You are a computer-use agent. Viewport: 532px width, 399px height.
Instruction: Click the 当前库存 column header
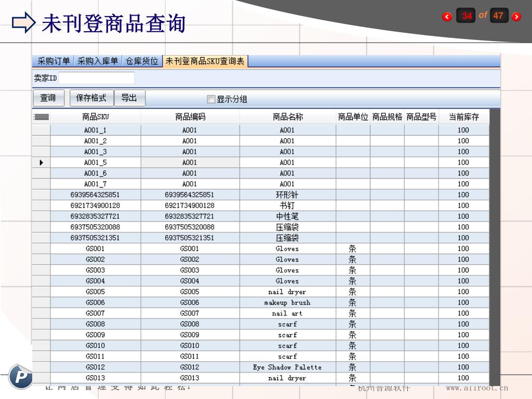(x=464, y=117)
